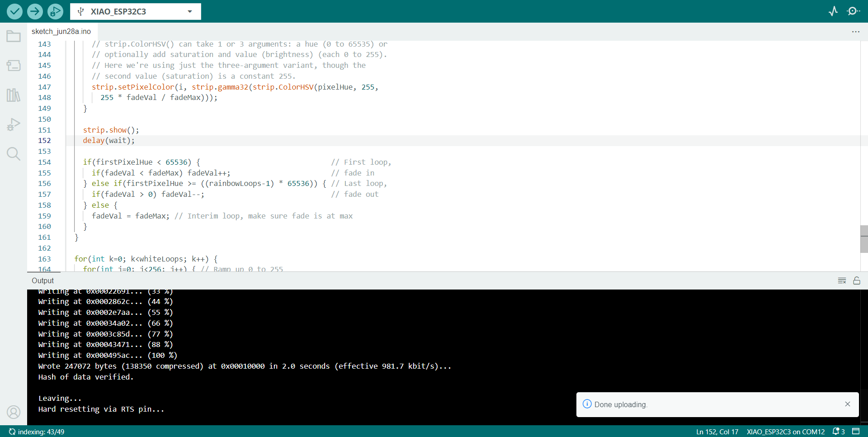The height and width of the screenshot is (437, 868).
Task: Click the Upload arrow button
Action: (x=35, y=11)
